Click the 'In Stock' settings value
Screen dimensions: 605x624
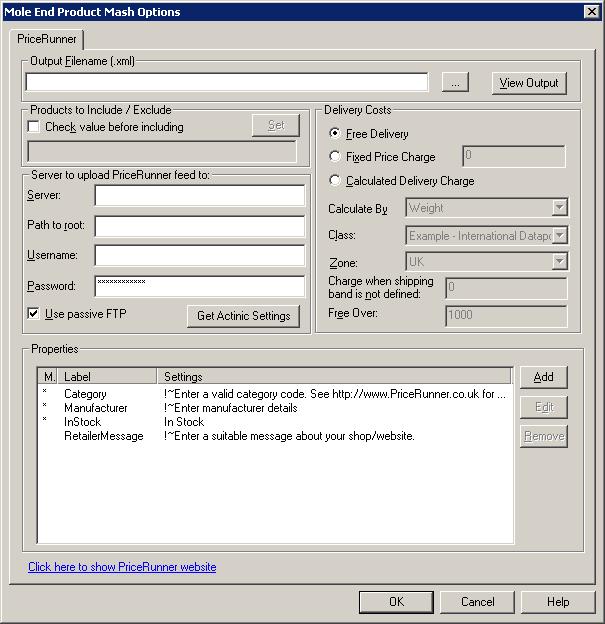(184, 422)
